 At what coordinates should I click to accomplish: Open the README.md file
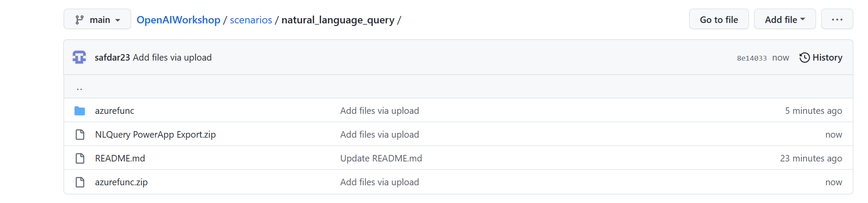point(120,158)
